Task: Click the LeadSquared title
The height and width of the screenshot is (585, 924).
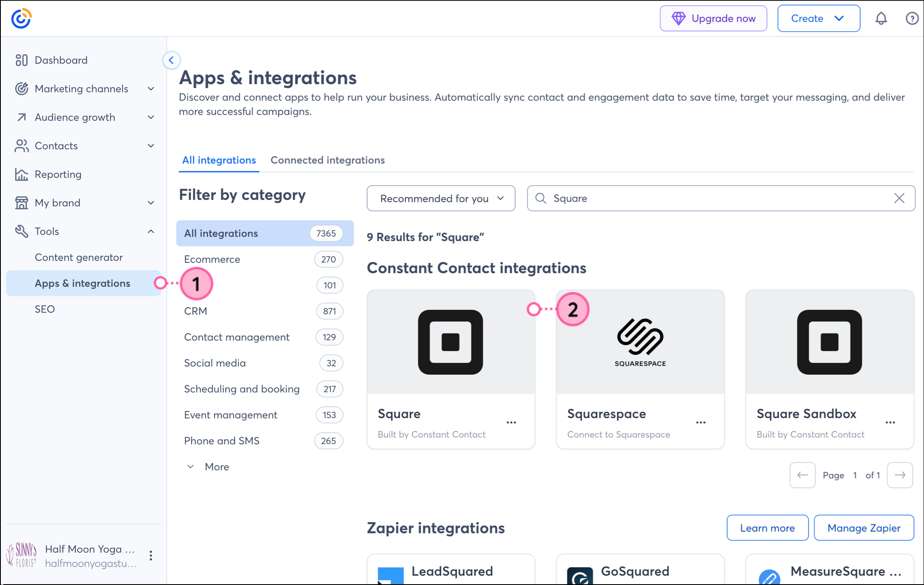Action: coord(452,571)
